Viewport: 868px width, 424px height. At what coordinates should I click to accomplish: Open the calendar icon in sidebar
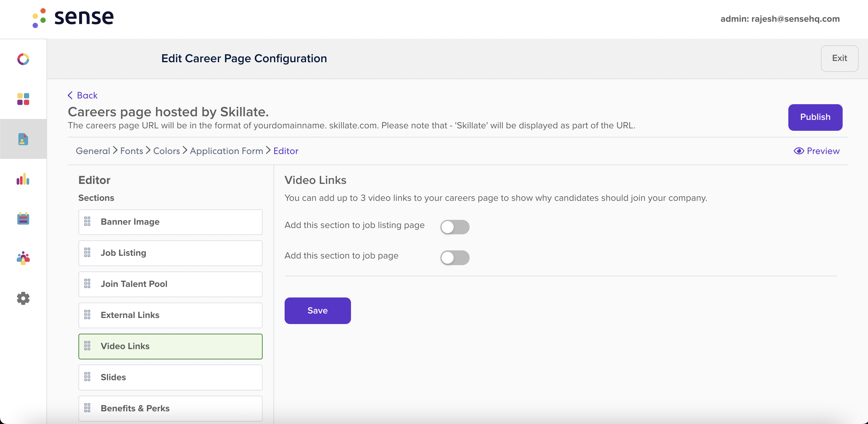pos(23,218)
